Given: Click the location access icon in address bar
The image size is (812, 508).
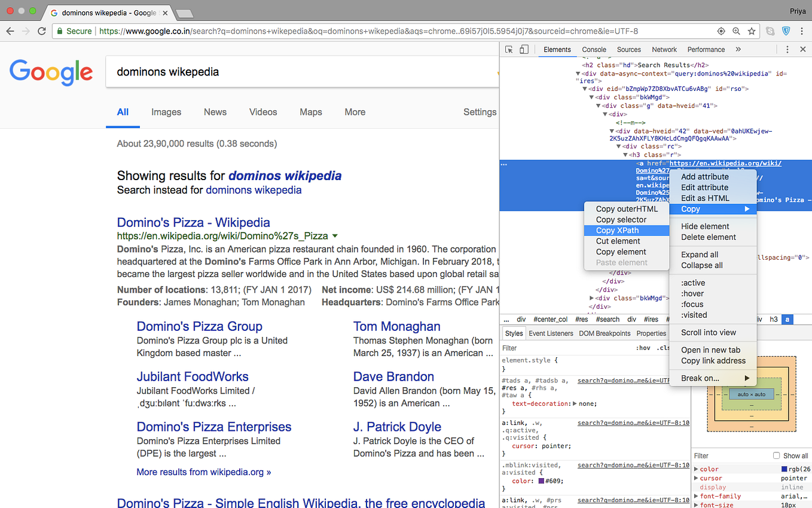Looking at the screenshot, I should point(721,31).
